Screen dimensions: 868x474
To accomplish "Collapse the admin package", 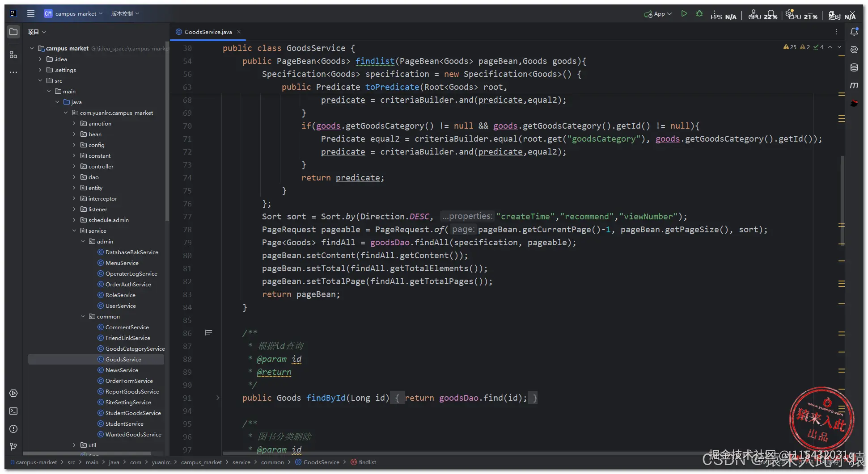I will [83, 241].
